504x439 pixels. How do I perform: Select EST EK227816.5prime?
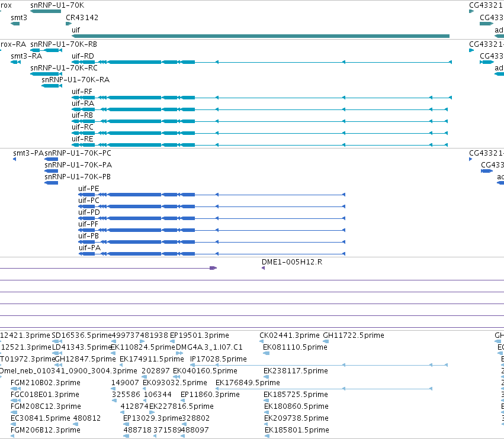tap(152, 412)
